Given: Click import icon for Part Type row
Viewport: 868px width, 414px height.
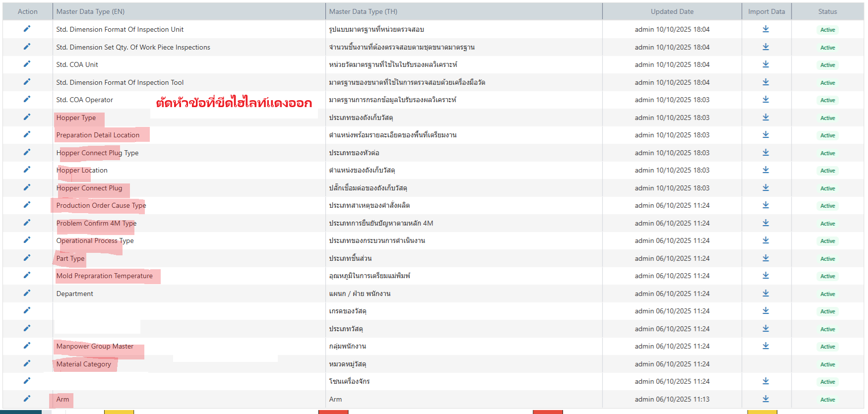Looking at the screenshot, I should tap(766, 258).
